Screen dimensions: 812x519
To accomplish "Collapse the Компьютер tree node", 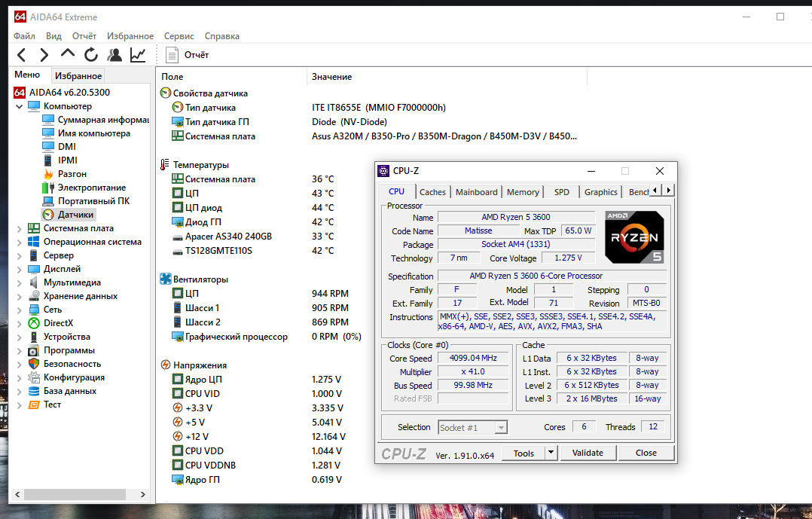I will 19,106.
